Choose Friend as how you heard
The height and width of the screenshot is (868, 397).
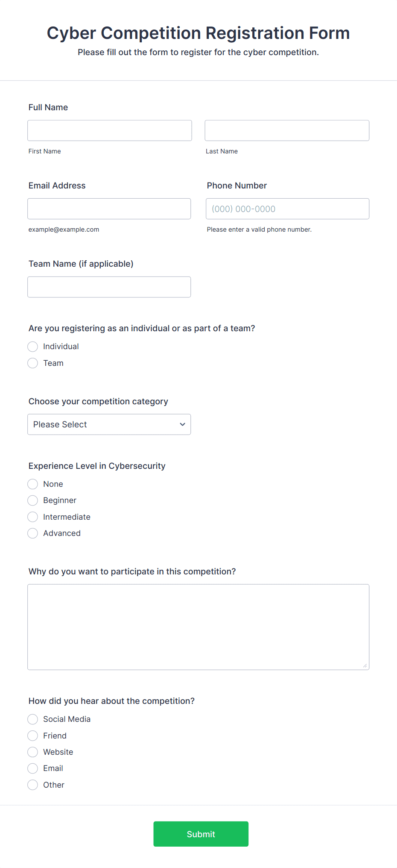click(32, 736)
